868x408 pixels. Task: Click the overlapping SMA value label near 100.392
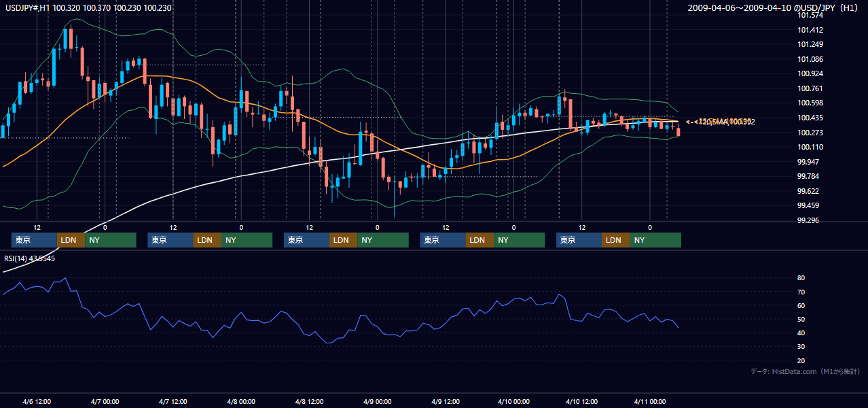coord(720,122)
